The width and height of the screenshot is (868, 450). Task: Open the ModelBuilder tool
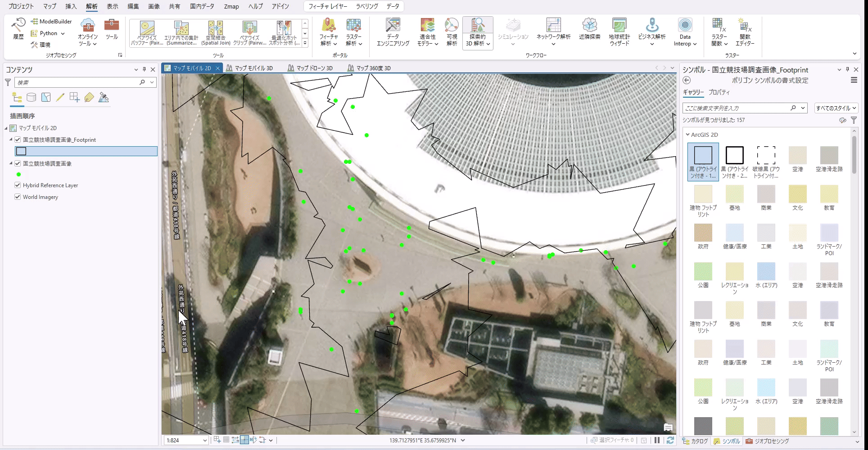point(51,22)
